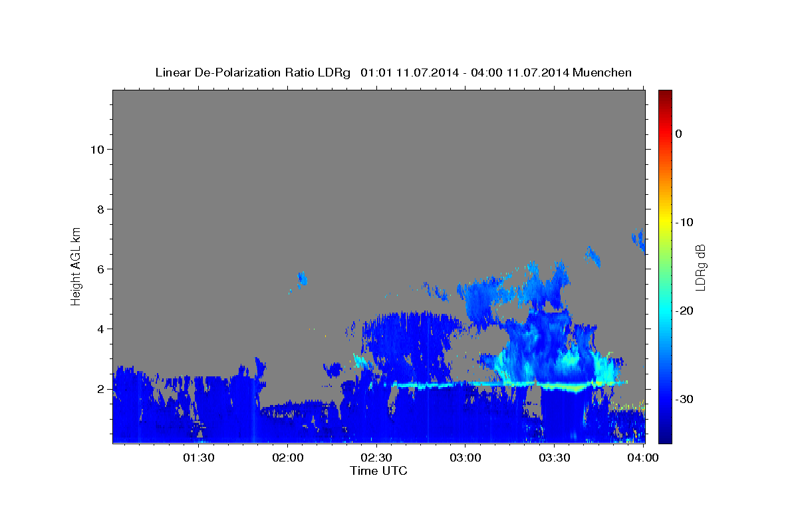
Task: Click the colorbar value -20
Action: 685,311
